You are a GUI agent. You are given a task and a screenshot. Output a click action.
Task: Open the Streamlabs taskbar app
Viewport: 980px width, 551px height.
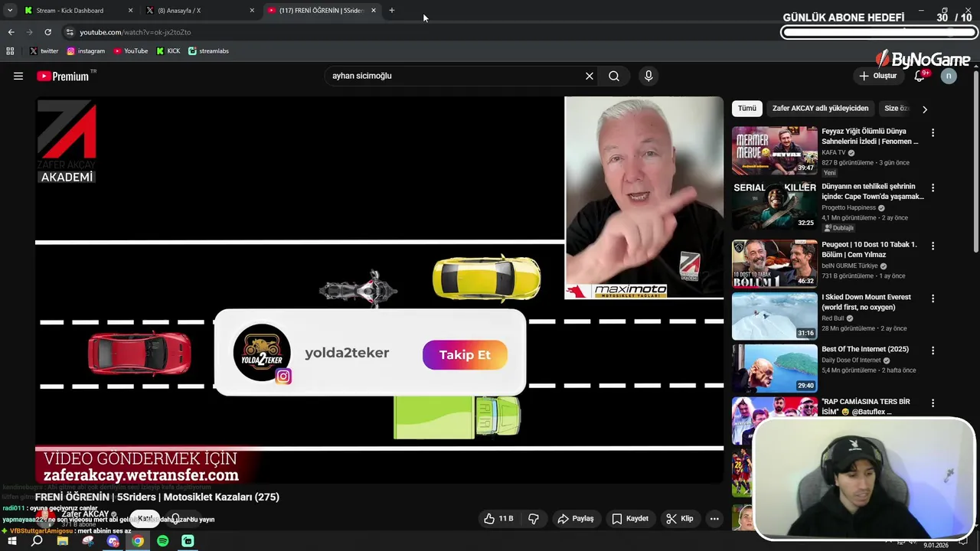[188, 541]
